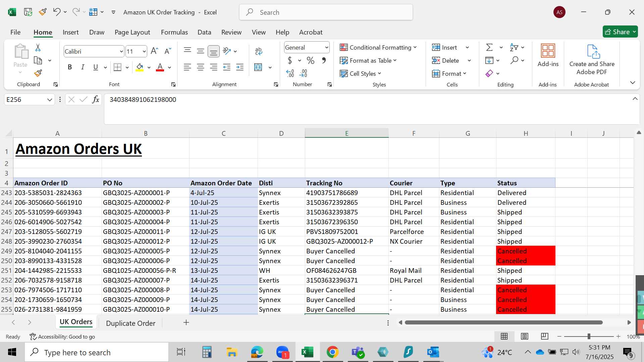Screen dimensions: 644x362
Task: Toggle Align Right button
Action: click(x=214, y=67)
